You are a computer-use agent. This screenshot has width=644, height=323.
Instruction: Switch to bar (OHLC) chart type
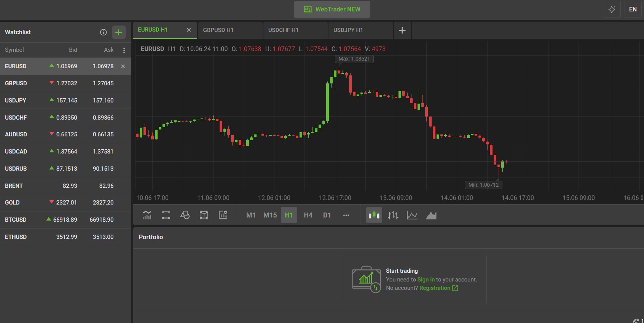(x=393, y=215)
